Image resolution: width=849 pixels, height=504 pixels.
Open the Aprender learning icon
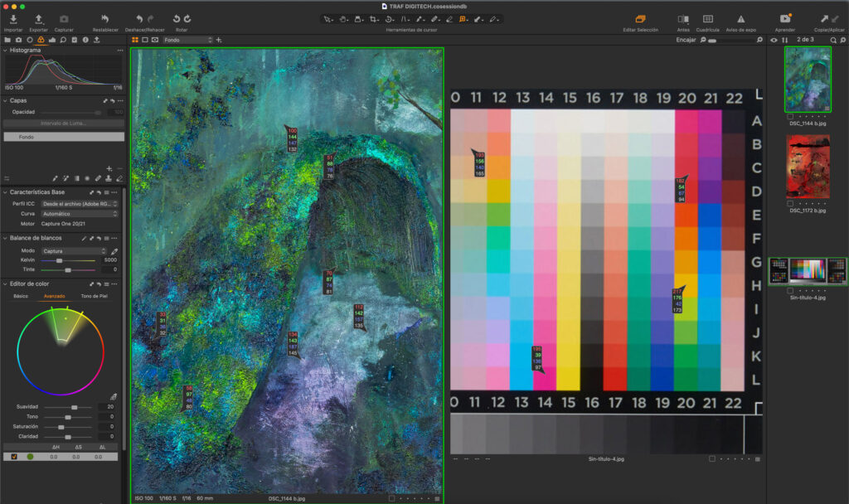tap(785, 18)
